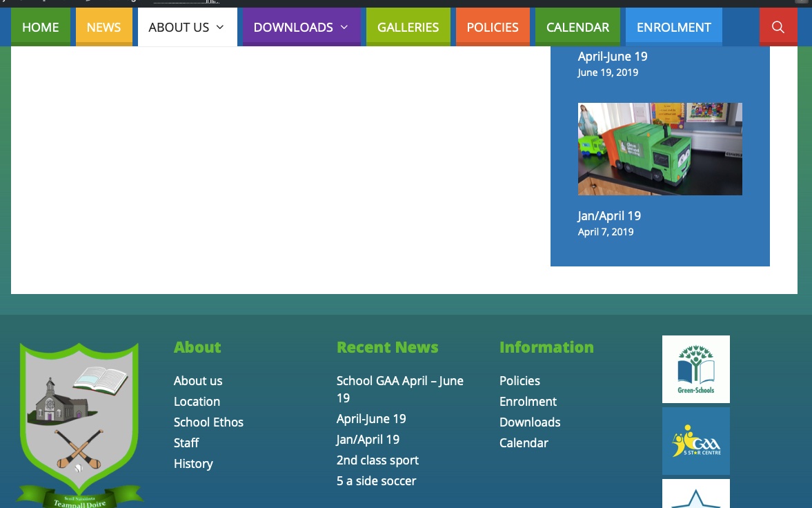Viewport: 812px width, 508px height.
Task: Click the Green-Schools badge
Action: [695, 369]
